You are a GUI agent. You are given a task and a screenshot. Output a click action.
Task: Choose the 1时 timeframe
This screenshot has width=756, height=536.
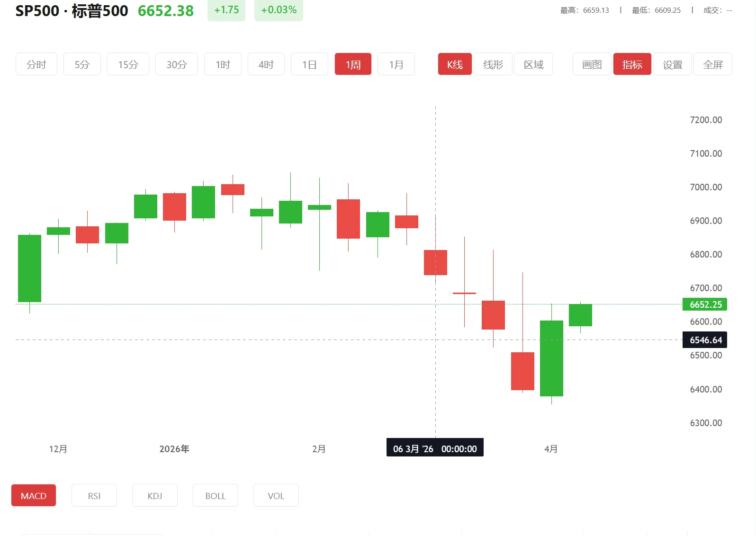pyautogui.click(x=223, y=64)
